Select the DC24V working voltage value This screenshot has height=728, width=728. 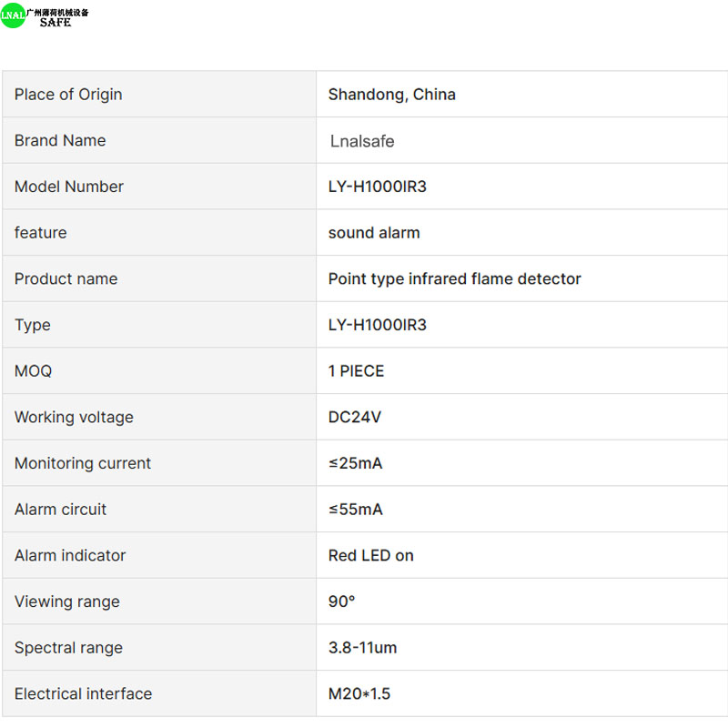pos(355,417)
